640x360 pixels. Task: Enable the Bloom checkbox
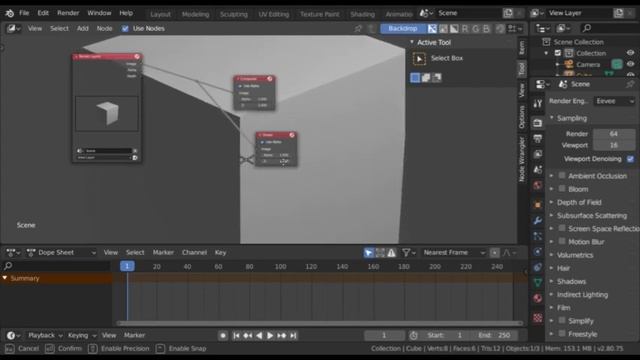tap(562, 189)
